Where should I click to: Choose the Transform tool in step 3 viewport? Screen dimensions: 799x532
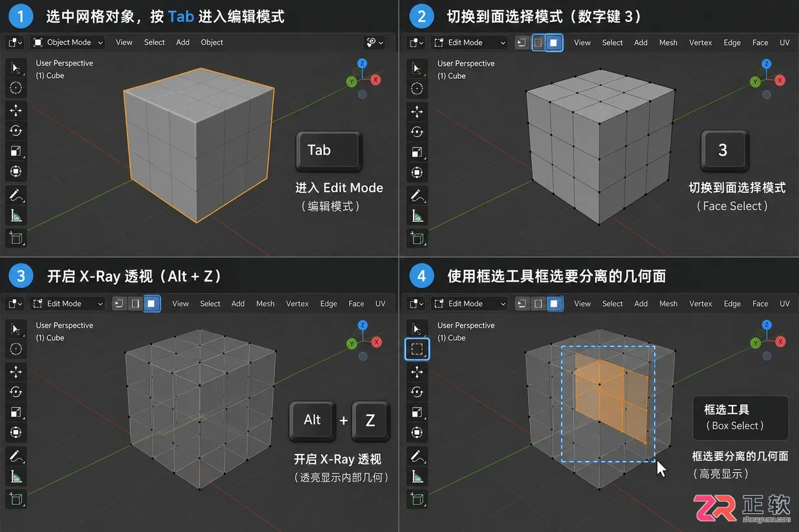[x=16, y=432]
